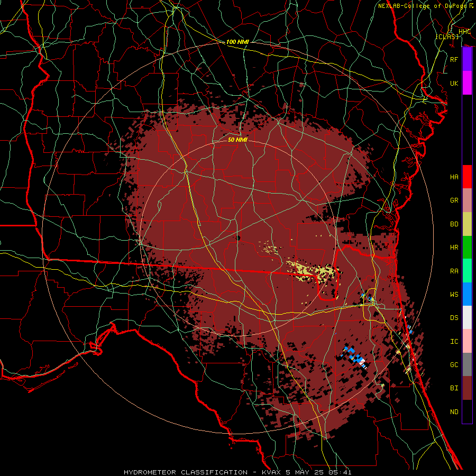Click the BI legend label

point(454,388)
